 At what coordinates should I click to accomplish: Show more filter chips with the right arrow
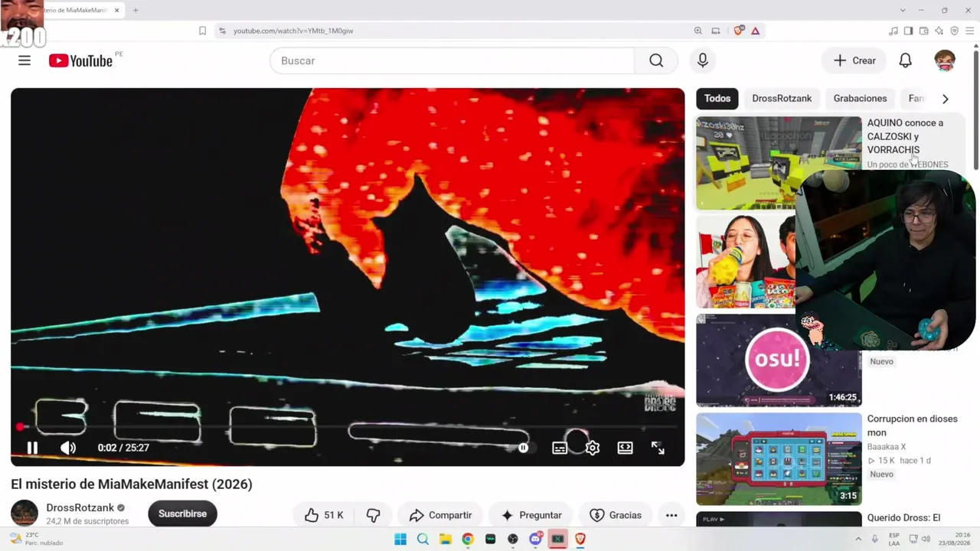[945, 99]
